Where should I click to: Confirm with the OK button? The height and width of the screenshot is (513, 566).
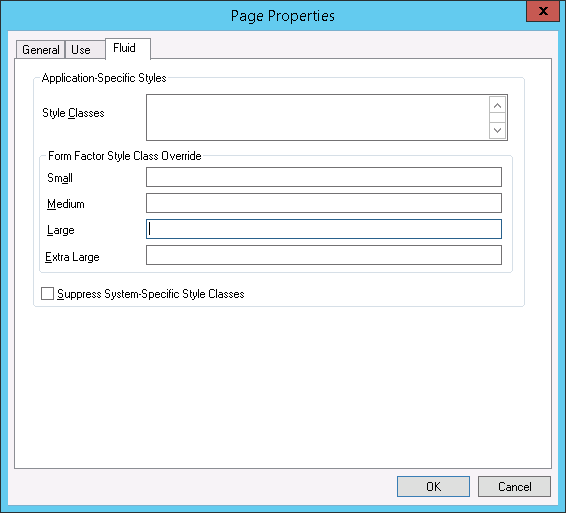tap(433, 486)
